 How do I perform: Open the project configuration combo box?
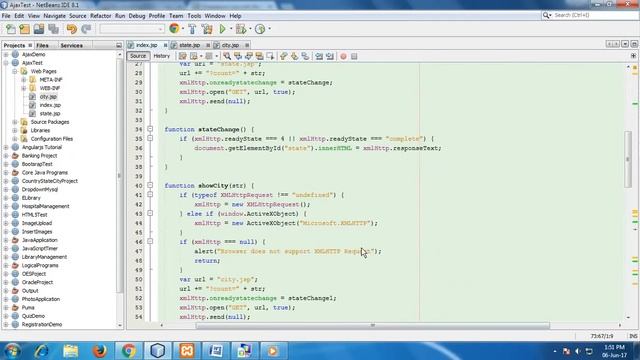click(x=131, y=29)
